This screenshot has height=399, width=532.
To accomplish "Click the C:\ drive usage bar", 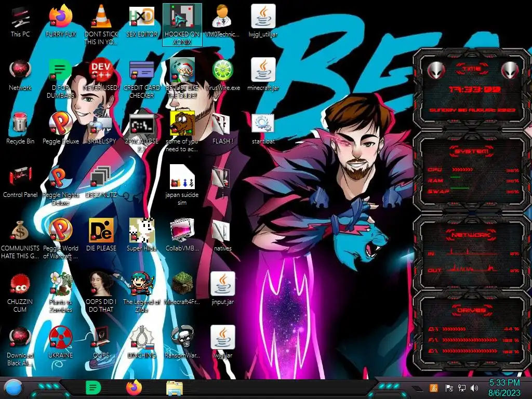I will (454, 329).
